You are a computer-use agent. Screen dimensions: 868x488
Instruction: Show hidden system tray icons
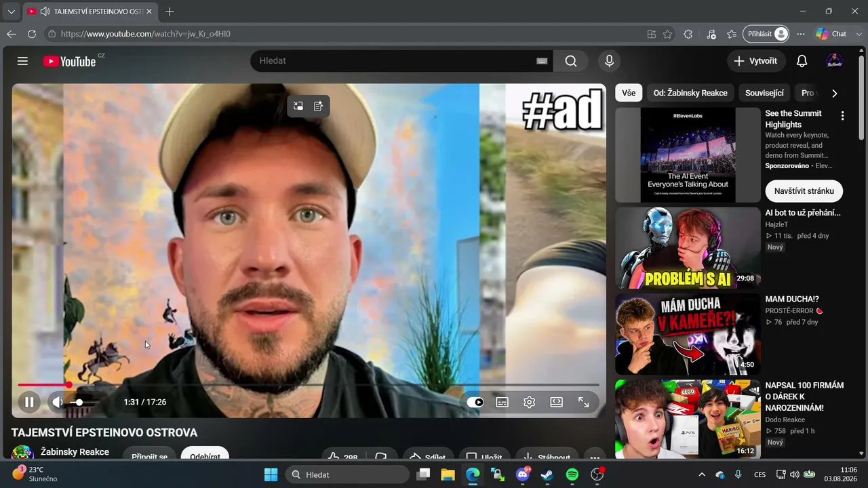(x=702, y=474)
